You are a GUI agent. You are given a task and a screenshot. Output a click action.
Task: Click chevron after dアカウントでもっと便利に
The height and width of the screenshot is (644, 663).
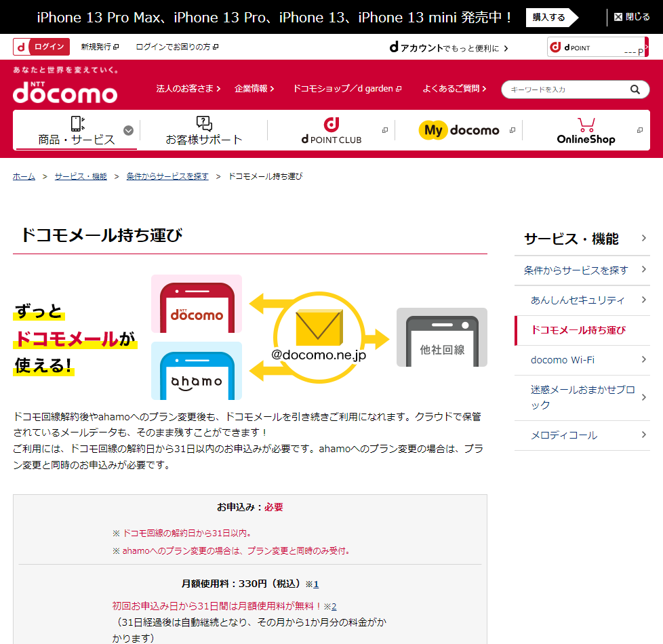pyautogui.click(x=506, y=48)
